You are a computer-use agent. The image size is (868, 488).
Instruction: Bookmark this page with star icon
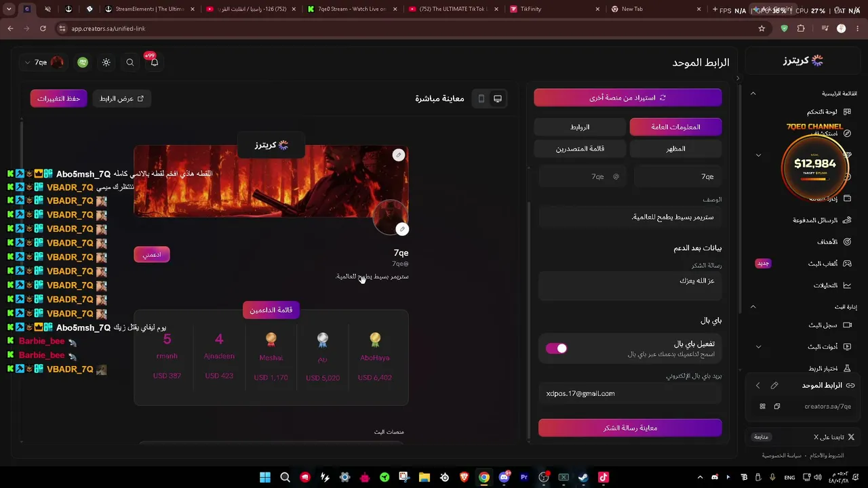pyautogui.click(x=762, y=28)
